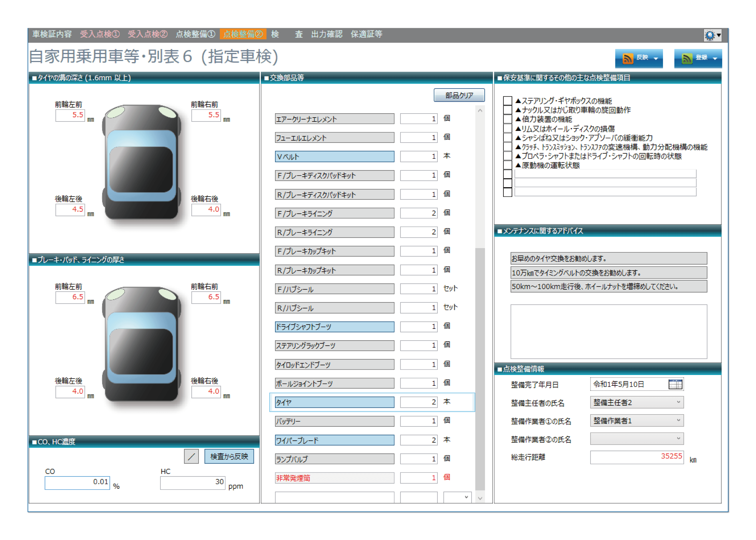Check 倍力装置の機能 checkbox

(x=507, y=119)
